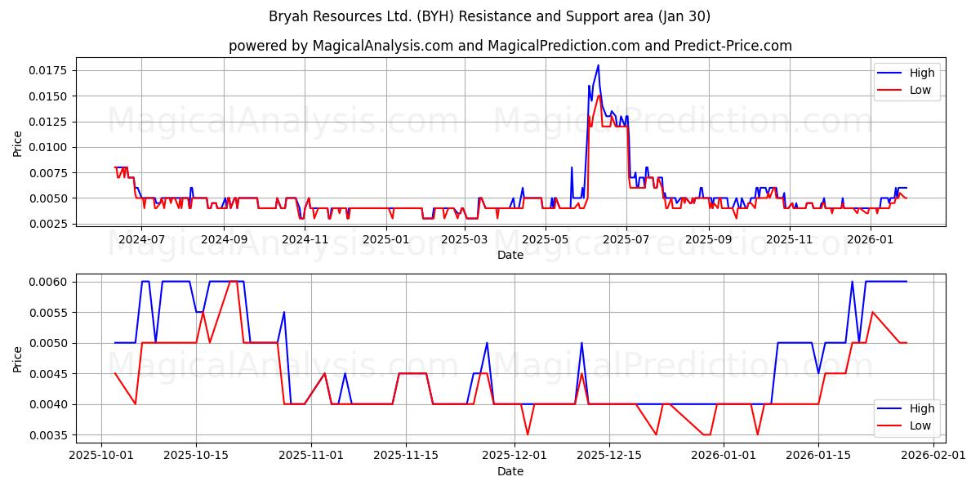Screen dimensions: 980x490
Task: Click the 2025-10-01 date tick label
Action: coord(101,455)
